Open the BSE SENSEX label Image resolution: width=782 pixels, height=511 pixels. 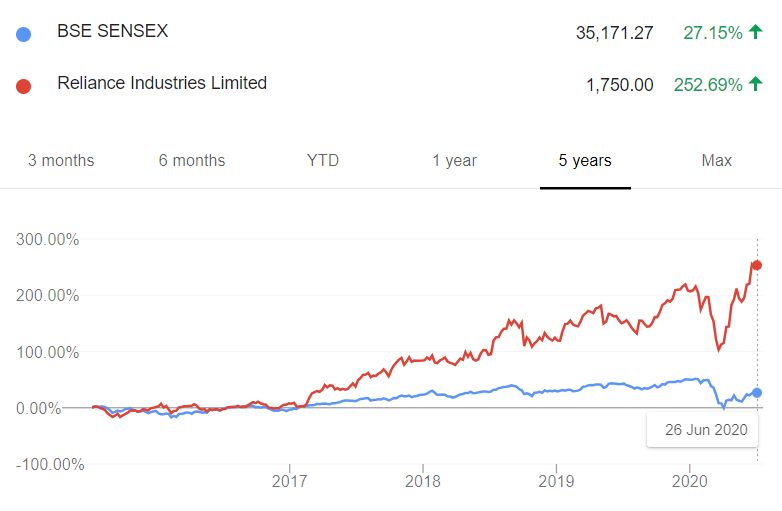(113, 31)
